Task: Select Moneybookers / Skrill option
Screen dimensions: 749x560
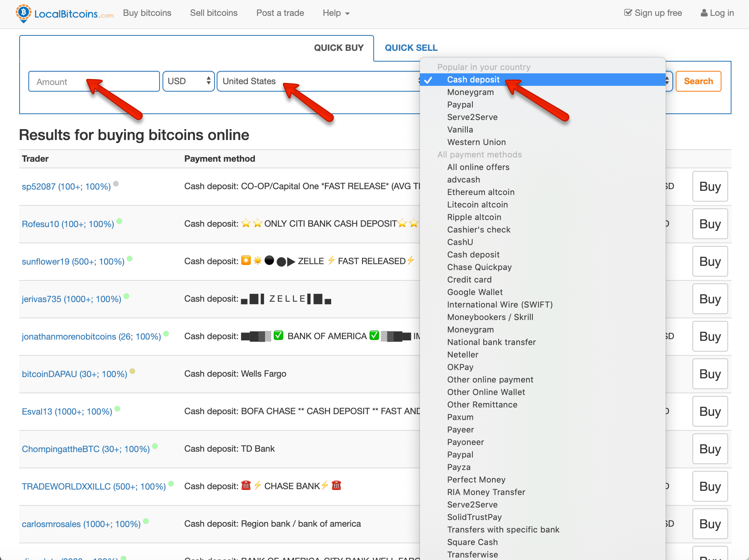Action: tap(543, 317)
